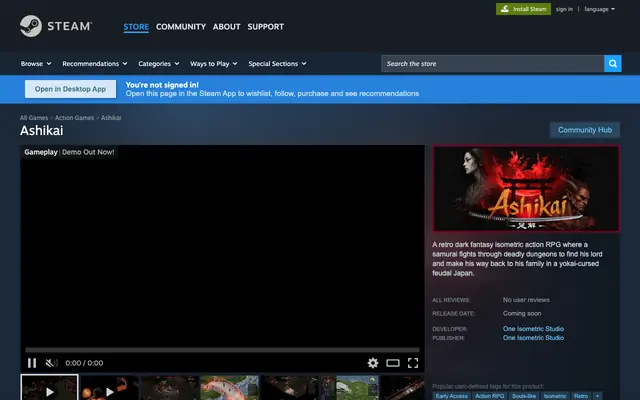Pause the gameplay video
This screenshot has width=640, height=400.
coord(32,363)
